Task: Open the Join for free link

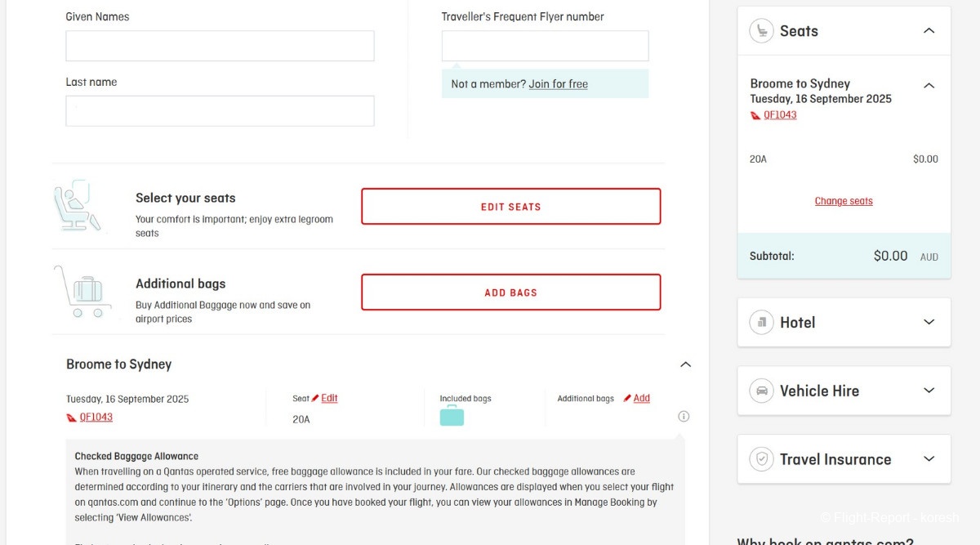Action: point(558,84)
